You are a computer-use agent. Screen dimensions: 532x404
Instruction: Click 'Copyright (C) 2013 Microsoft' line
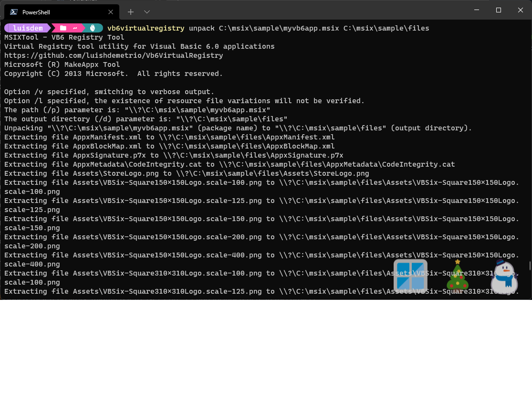coord(114,74)
